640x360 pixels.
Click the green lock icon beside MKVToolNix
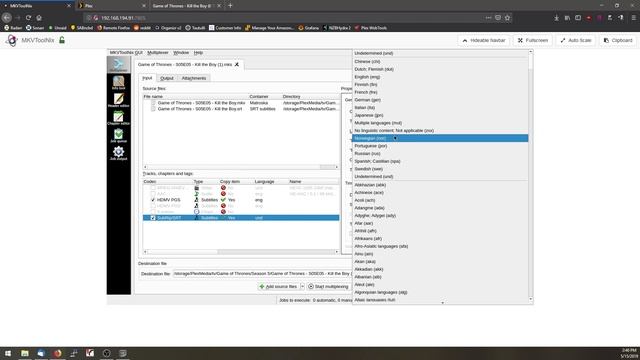tap(62, 40)
